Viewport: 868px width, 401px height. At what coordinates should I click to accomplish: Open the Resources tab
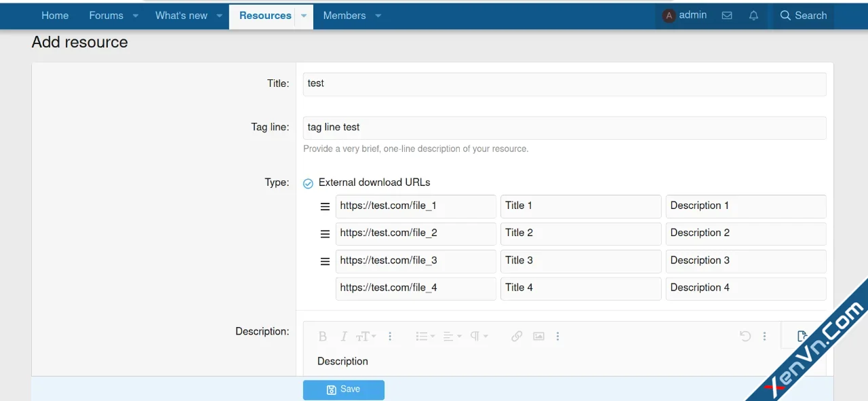265,16
